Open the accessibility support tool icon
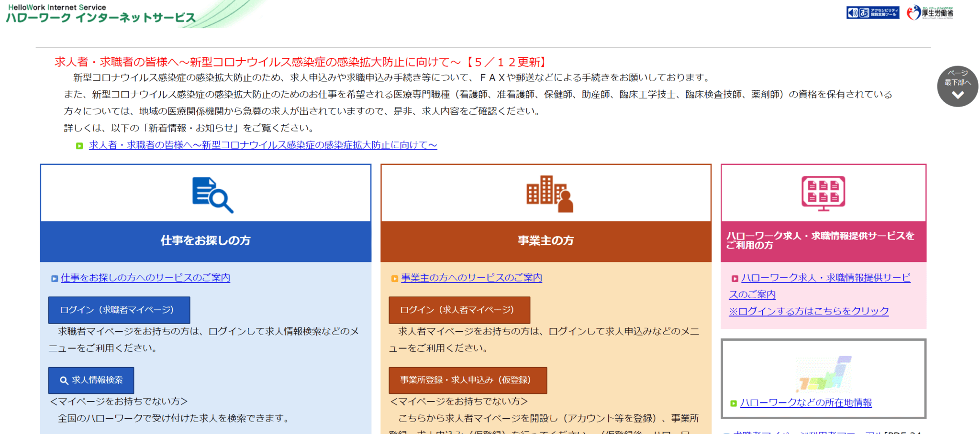Viewport: 980px width, 434px height. 872,13
